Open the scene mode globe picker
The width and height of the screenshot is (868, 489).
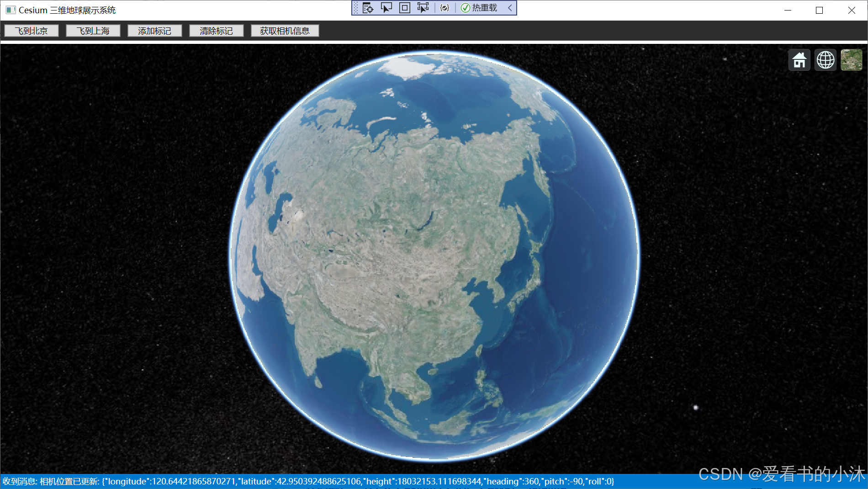[x=826, y=60]
